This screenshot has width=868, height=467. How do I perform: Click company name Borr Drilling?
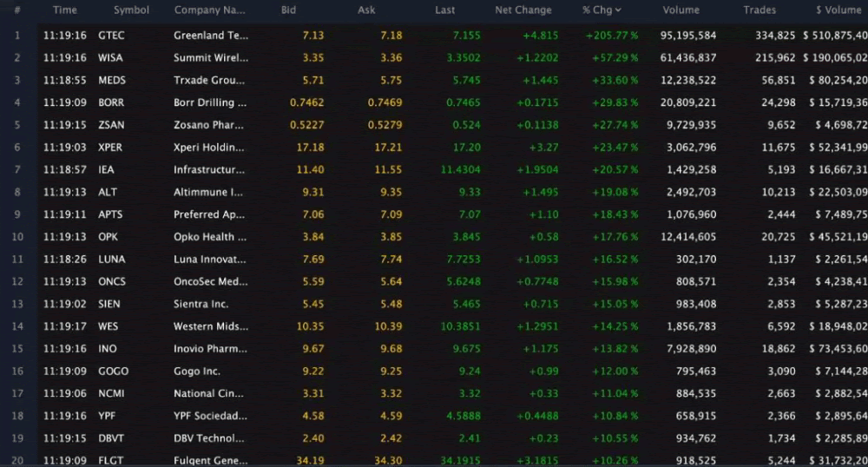[210, 102]
